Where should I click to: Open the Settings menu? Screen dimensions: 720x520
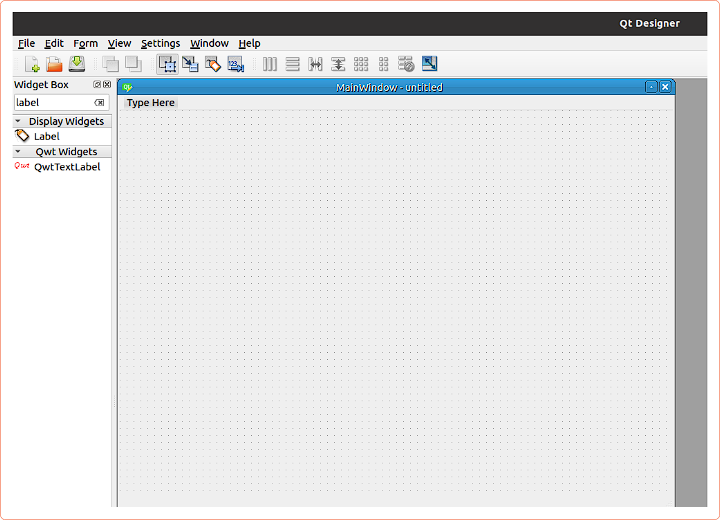coord(160,43)
